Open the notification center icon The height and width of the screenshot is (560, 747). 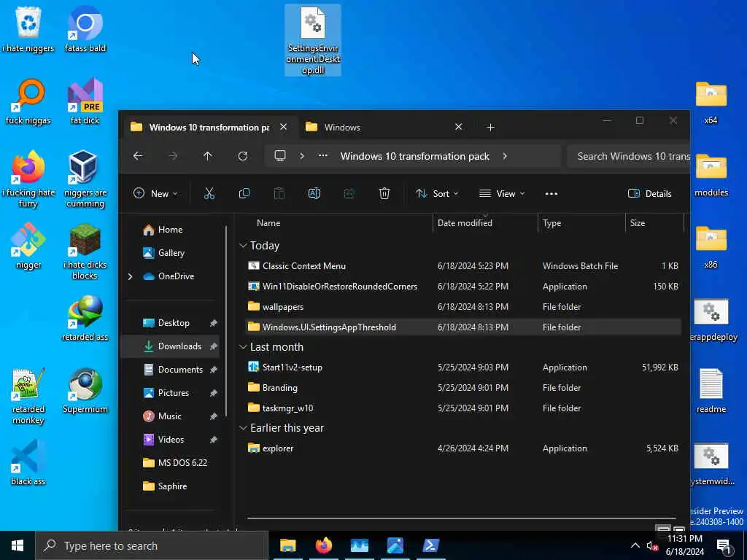(724, 546)
